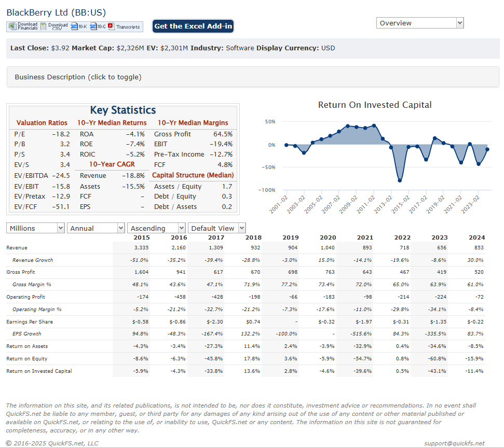The image size is (504, 448).
Task: Click the support@quickfs.net email link
Action: [x=454, y=443]
